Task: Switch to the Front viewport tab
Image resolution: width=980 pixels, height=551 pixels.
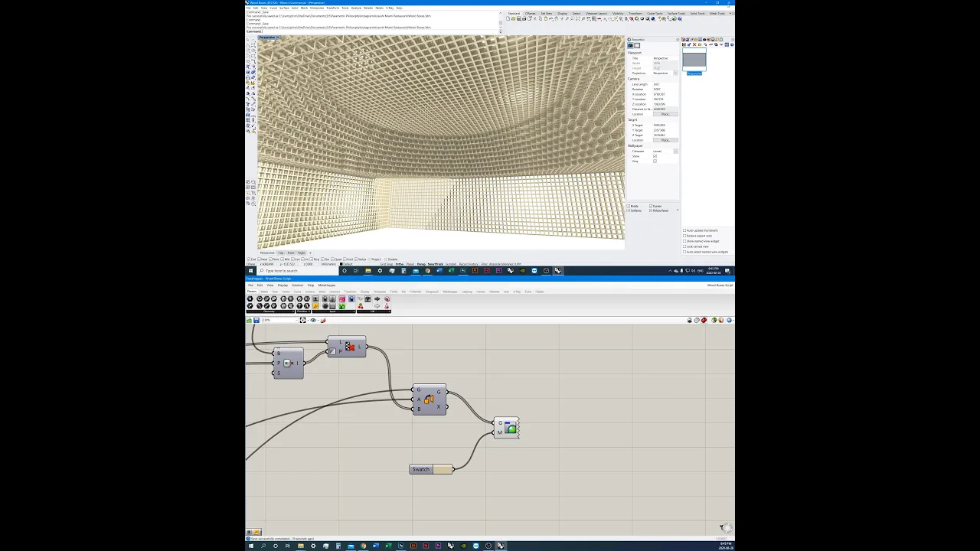Action: (x=290, y=253)
